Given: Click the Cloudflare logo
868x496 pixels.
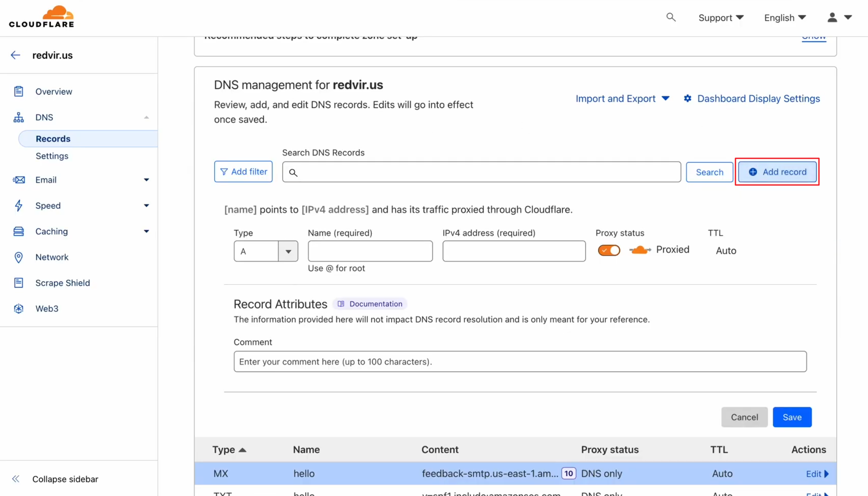Looking at the screenshot, I should coord(41,17).
